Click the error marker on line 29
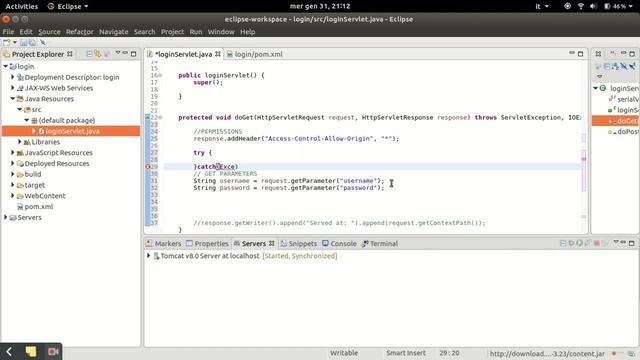The height and width of the screenshot is (360, 640). pos(148,167)
